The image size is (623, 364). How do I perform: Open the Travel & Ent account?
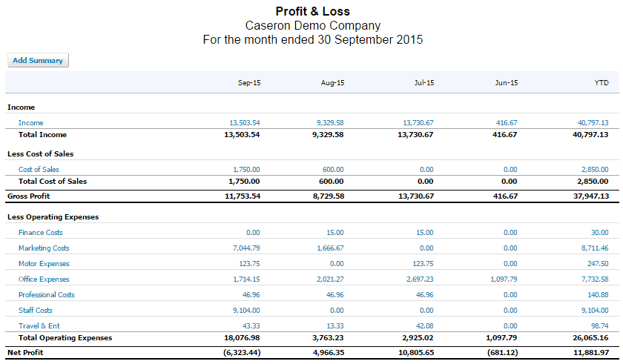tap(39, 326)
